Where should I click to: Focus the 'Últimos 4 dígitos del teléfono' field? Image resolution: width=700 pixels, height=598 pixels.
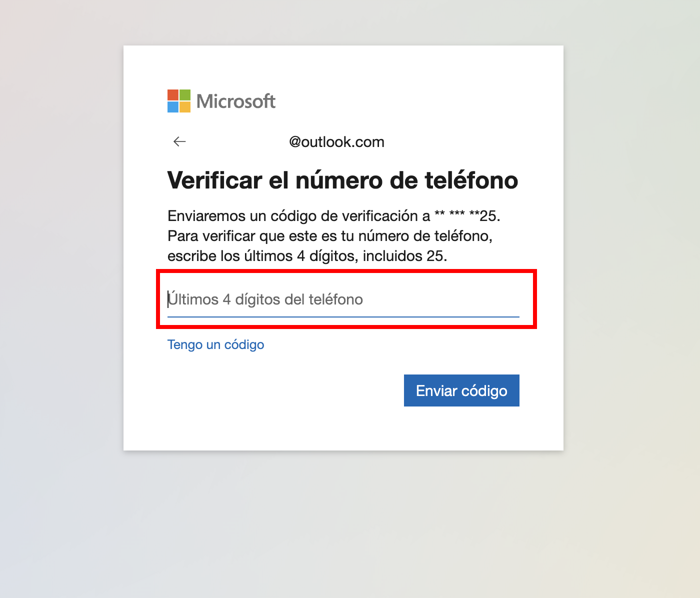[343, 299]
